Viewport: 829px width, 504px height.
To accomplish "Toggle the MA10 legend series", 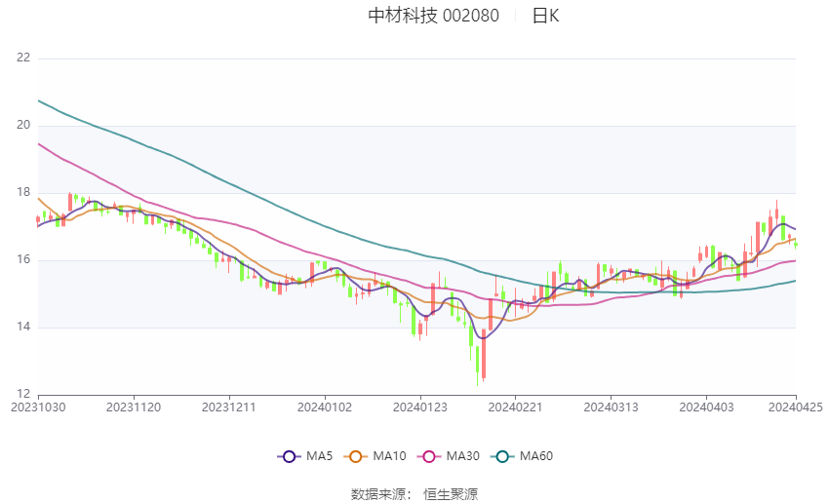I will coord(375,456).
